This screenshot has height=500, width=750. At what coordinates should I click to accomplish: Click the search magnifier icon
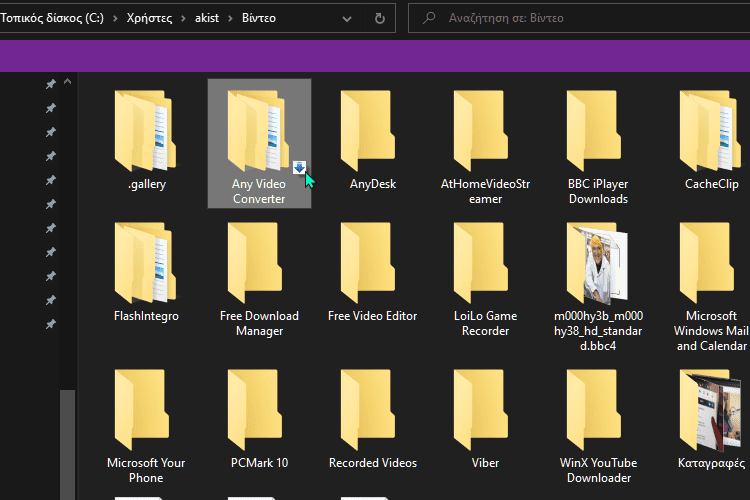click(x=429, y=18)
